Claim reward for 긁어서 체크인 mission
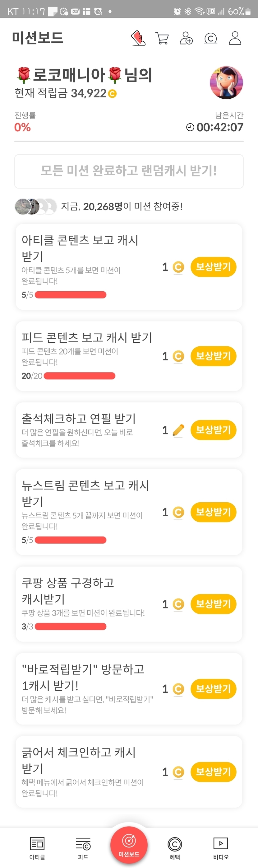Image resolution: width=258 pixels, height=868 pixels. coord(213,772)
